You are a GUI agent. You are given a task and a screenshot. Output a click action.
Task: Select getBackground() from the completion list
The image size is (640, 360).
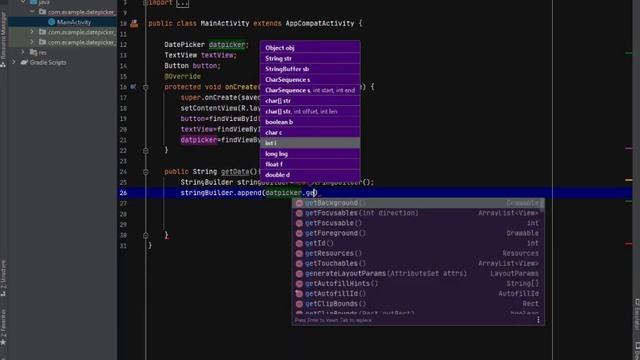(x=416, y=203)
